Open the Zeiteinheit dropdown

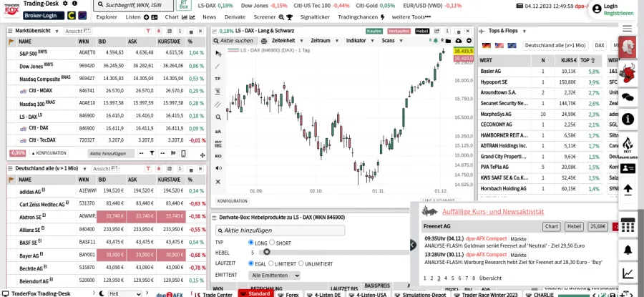click(287, 41)
